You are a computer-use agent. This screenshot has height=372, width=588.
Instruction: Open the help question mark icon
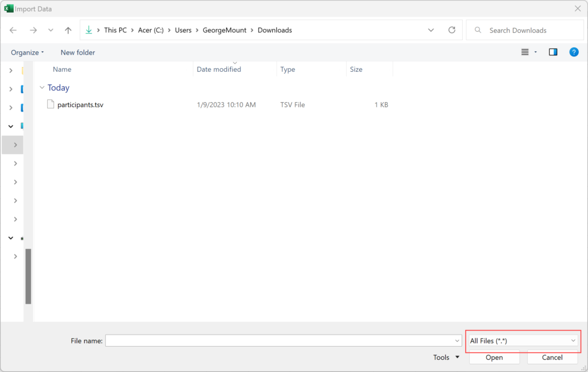click(x=574, y=52)
